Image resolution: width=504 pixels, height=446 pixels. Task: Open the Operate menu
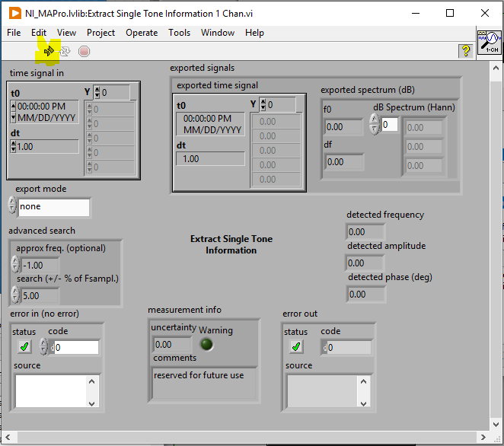[142, 33]
